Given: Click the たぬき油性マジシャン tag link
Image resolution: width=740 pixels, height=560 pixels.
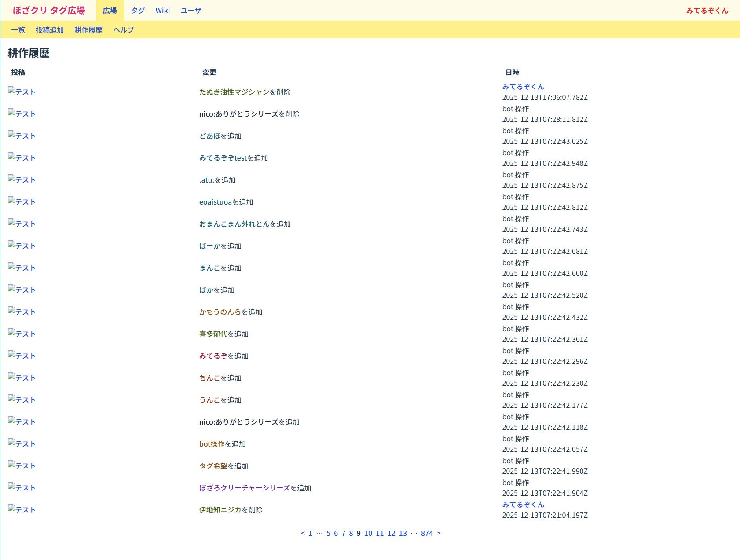Looking at the screenshot, I should tap(234, 92).
